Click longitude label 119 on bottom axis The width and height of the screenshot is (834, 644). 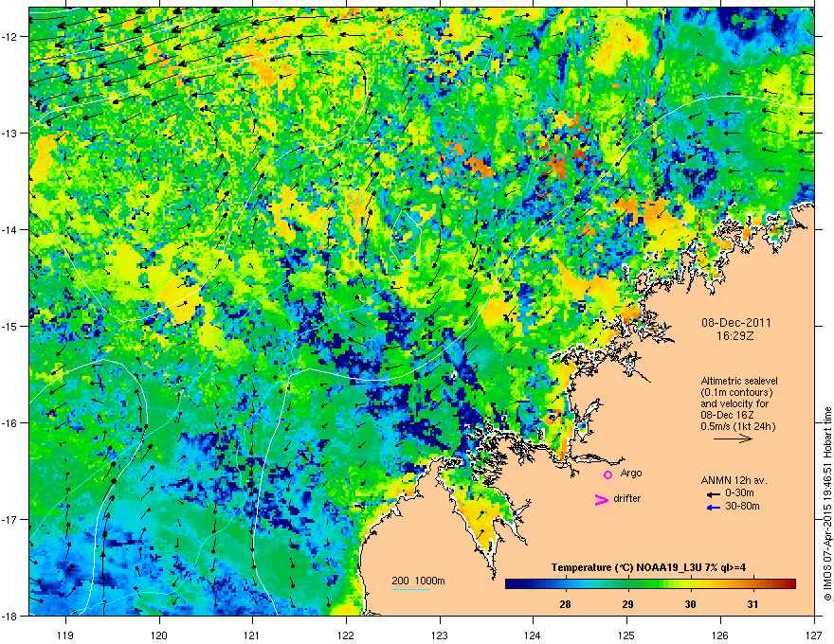click(x=65, y=635)
